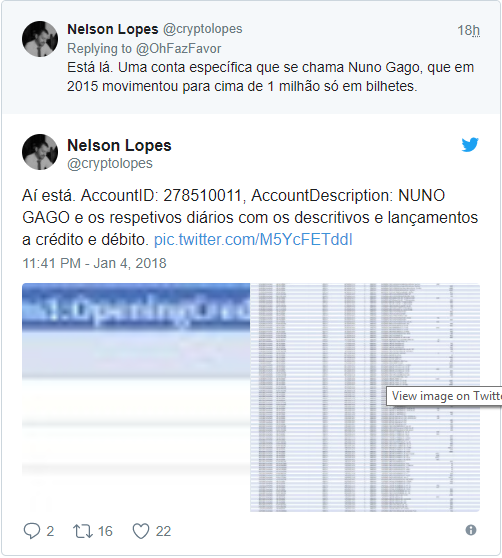This screenshot has height=558, width=502.
Task: Open the pic.twitter.com/M5YcFETddI link
Action: (x=253, y=240)
